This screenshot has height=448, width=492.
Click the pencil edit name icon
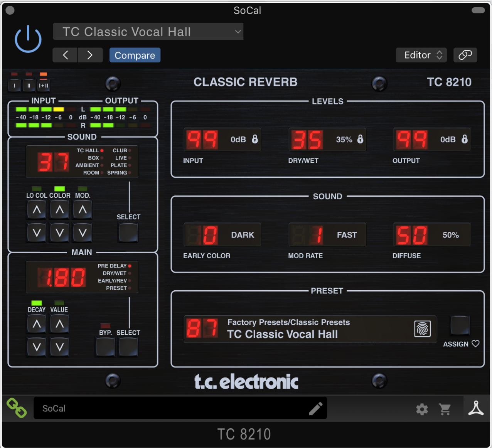[x=316, y=408]
